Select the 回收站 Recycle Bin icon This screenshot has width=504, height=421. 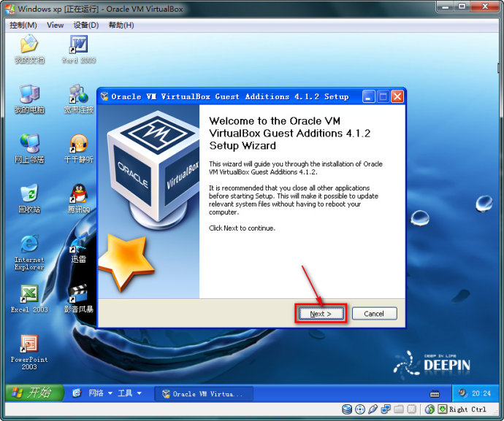pyautogui.click(x=29, y=198)
